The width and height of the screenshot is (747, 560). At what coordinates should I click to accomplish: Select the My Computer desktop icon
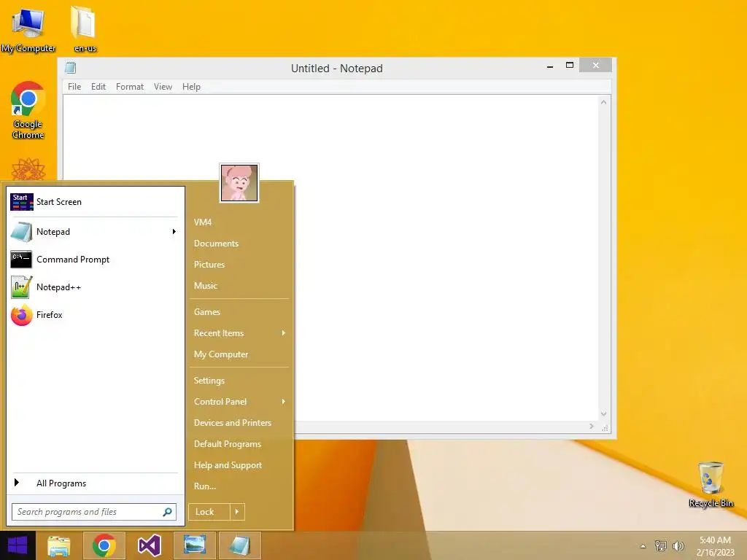[x=28, y=31]
